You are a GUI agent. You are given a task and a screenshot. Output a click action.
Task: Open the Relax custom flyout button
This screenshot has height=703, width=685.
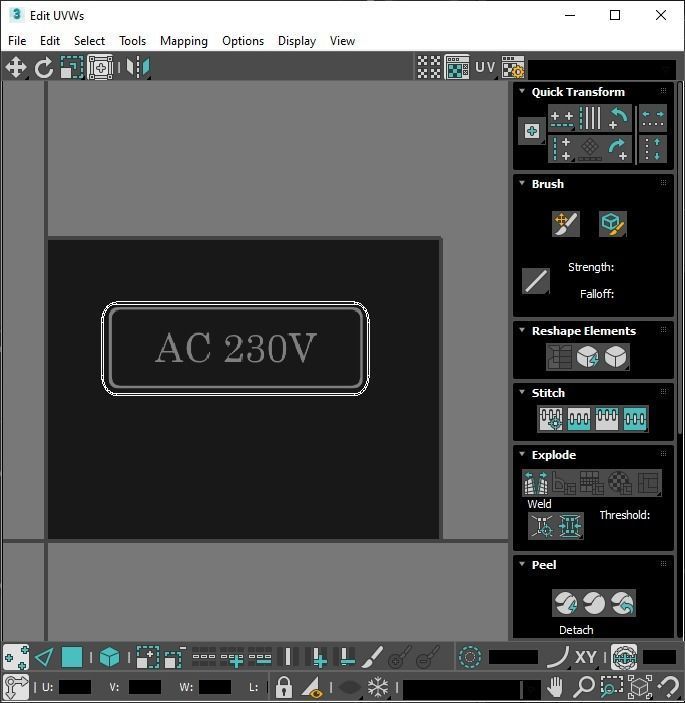[616, 357]
